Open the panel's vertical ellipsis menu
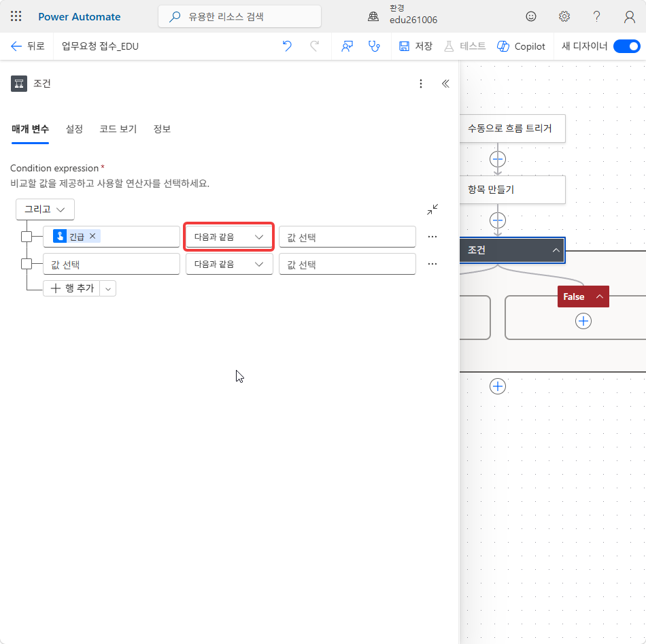 [x=421, y=84]
